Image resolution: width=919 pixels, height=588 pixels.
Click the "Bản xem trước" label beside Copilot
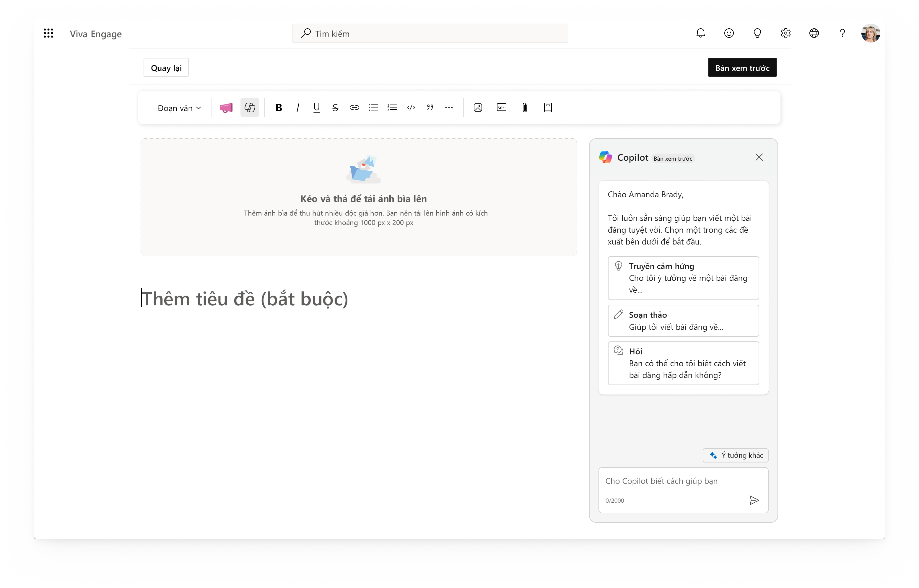673,159
